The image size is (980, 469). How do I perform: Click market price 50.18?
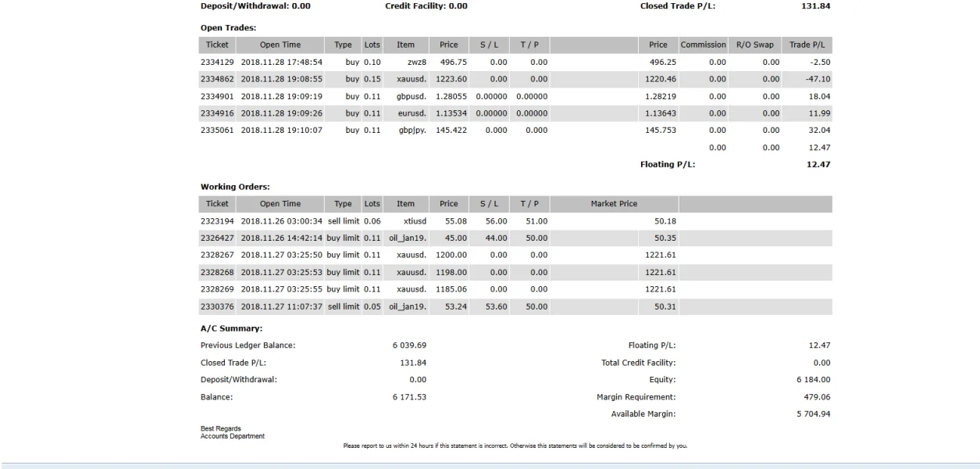tap(665, 221)
